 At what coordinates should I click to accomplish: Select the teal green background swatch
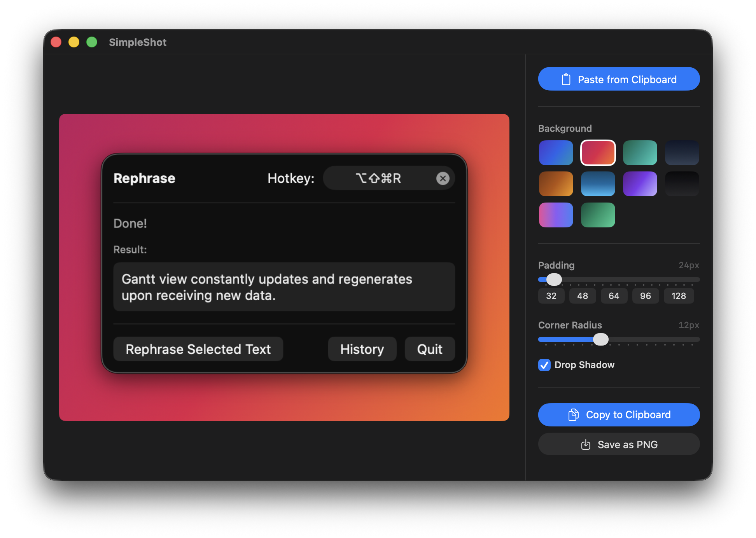(x=640, y=153)
